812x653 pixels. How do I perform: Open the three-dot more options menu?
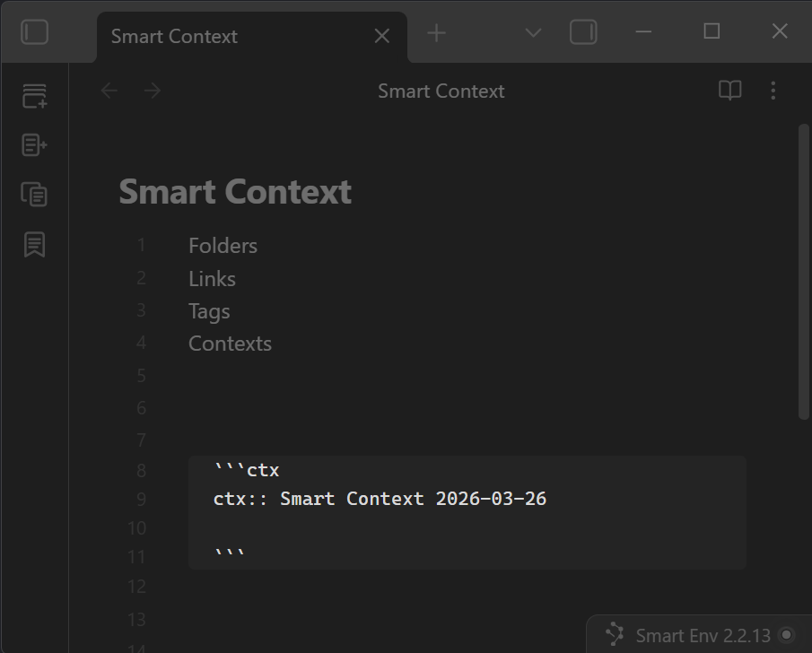point(773,91)
